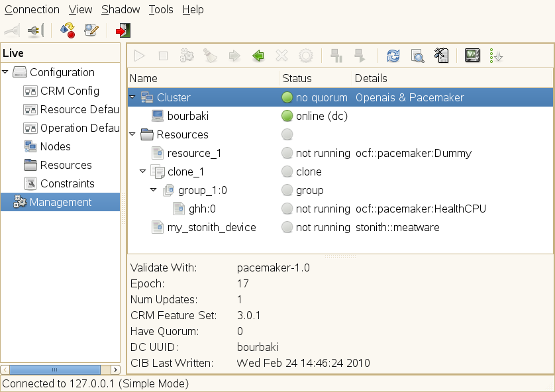The image size is (555, 392).
Task: Open the Tools menu
Action: 161,9
